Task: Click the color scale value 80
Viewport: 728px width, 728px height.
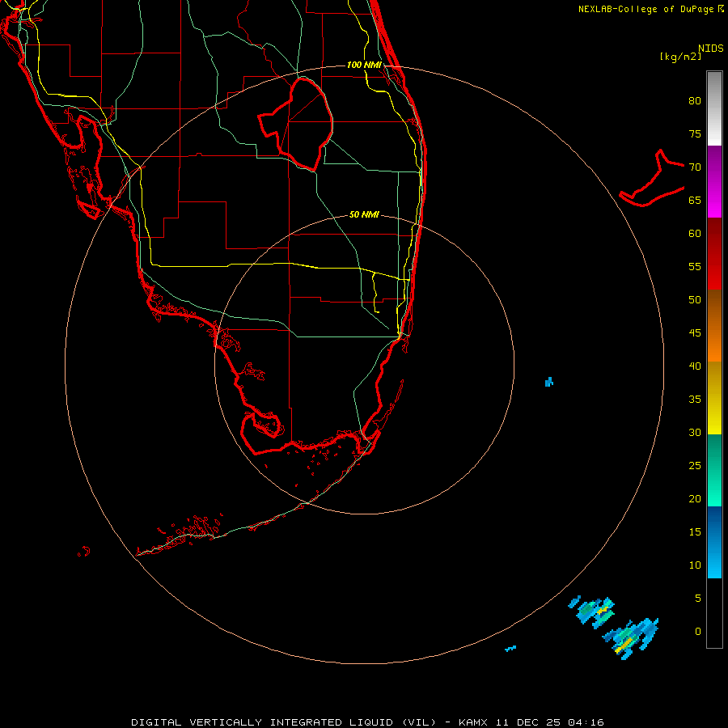Action: [x=695, y=101]
